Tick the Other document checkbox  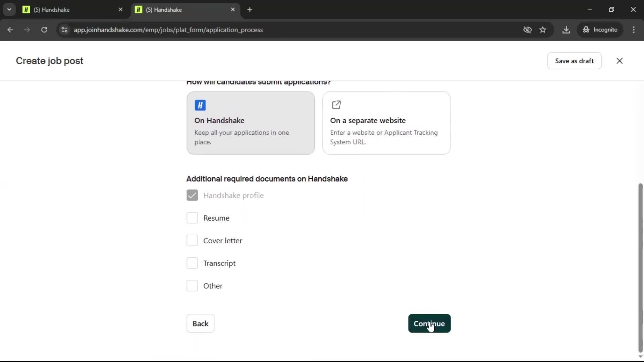coord(192,286)
